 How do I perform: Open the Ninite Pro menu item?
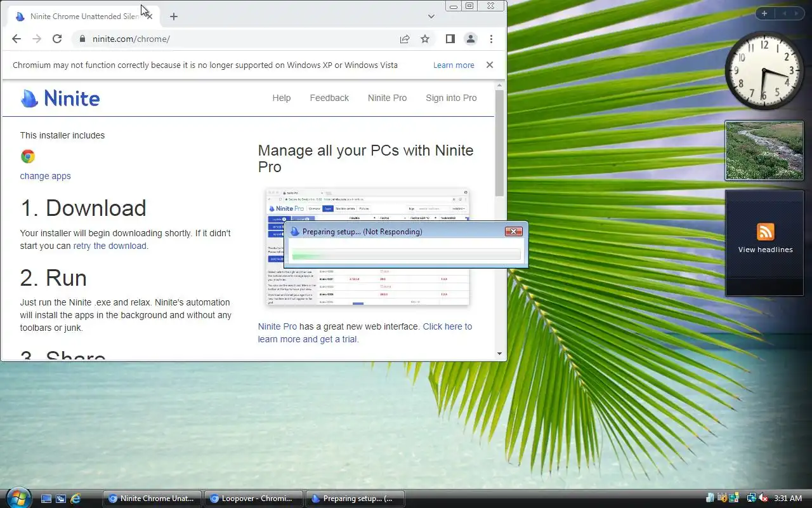pyautogui.click(x=388, y=98)
